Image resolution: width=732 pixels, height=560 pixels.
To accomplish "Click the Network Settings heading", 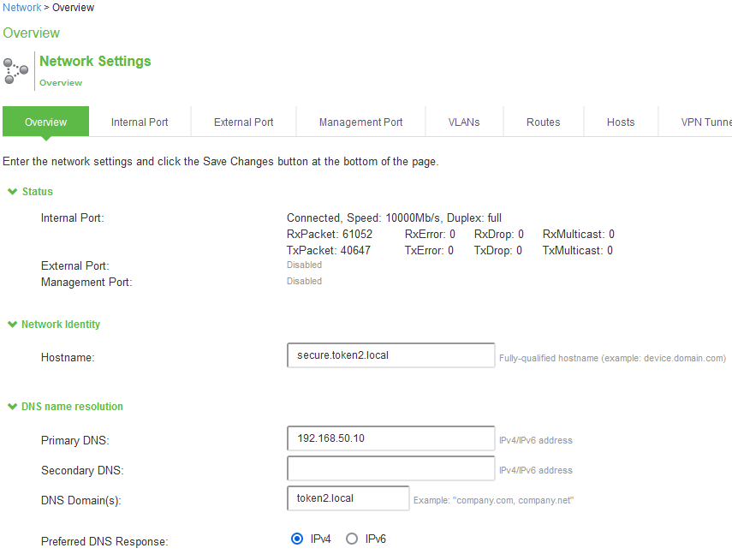I will (95, 61).
